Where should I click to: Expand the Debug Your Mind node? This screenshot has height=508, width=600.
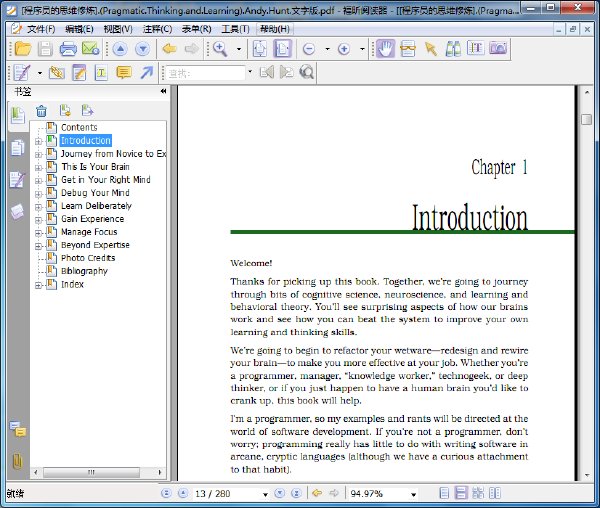pyautogui.click(x=38, y=194)
